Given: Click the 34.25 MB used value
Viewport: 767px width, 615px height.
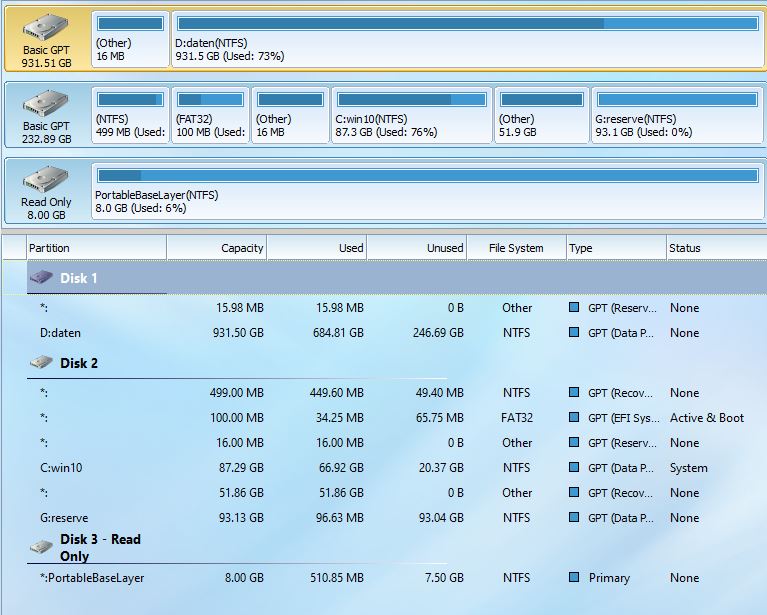Looking at the screenshot, I should coord(339,418).
